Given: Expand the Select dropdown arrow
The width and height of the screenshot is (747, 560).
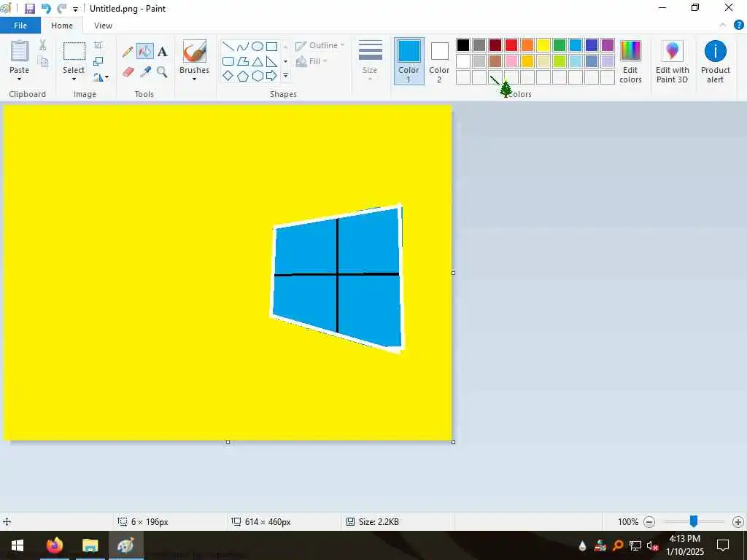Looking at the screenshot, I should (x=74, y=79).
